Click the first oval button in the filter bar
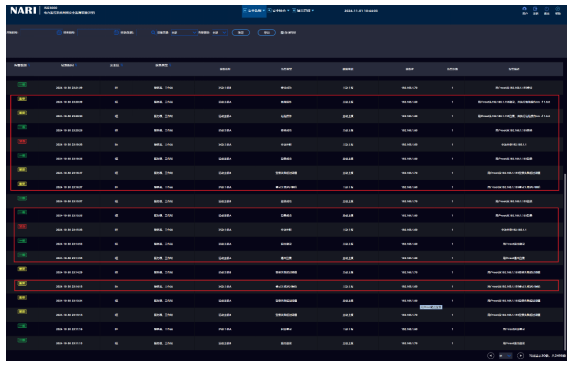 coord(241,32)
